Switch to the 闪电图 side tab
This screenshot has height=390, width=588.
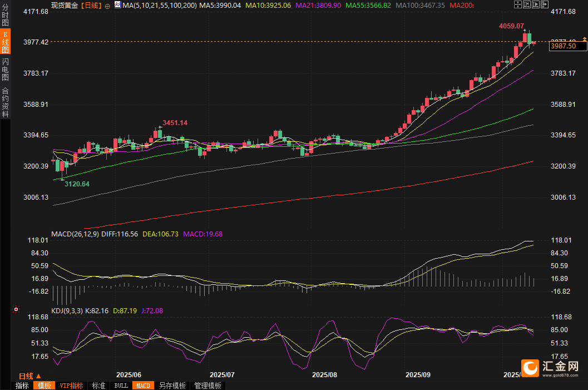[x=5, y=70]
